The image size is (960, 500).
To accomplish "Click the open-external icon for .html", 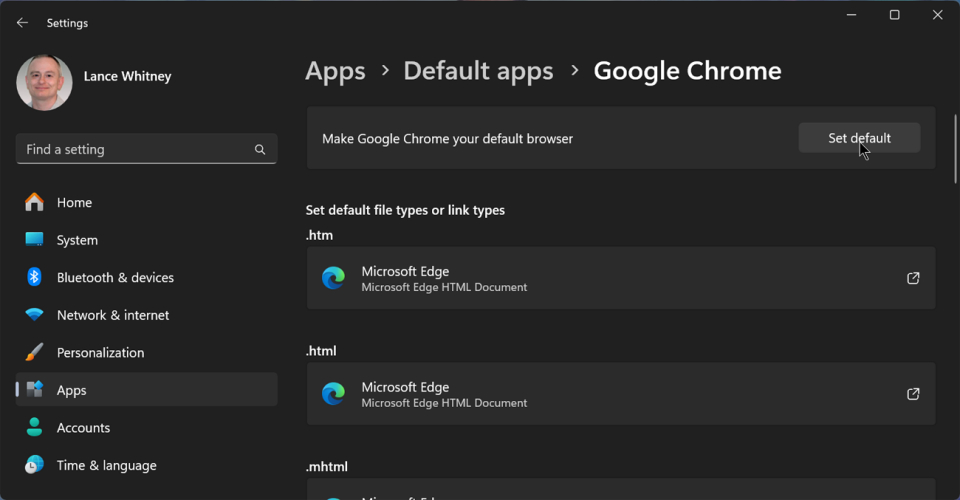I will point(913,394).
